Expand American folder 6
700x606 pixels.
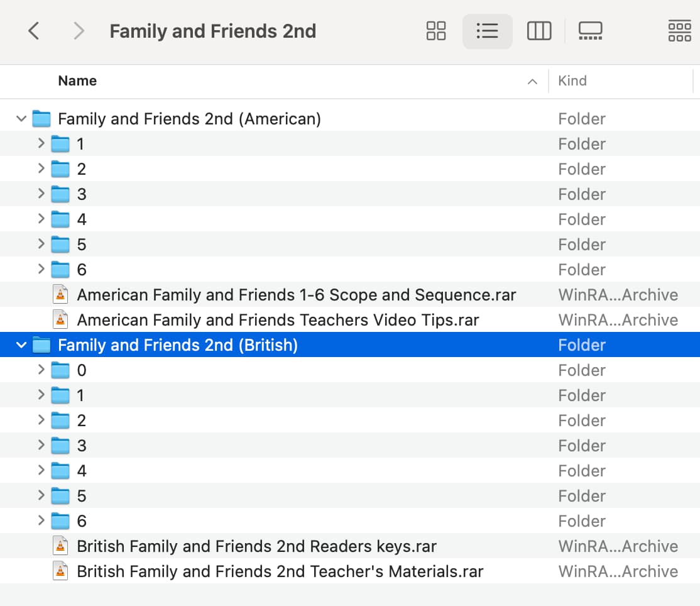41,269
